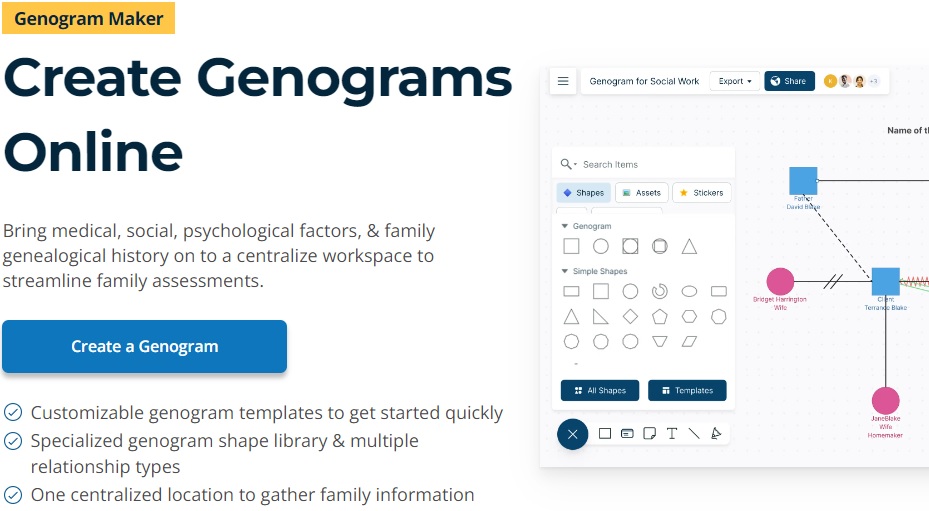Viewport: 929px width, 511px height.
Task: Open the Export dropdown
Action: pos(735,81)
